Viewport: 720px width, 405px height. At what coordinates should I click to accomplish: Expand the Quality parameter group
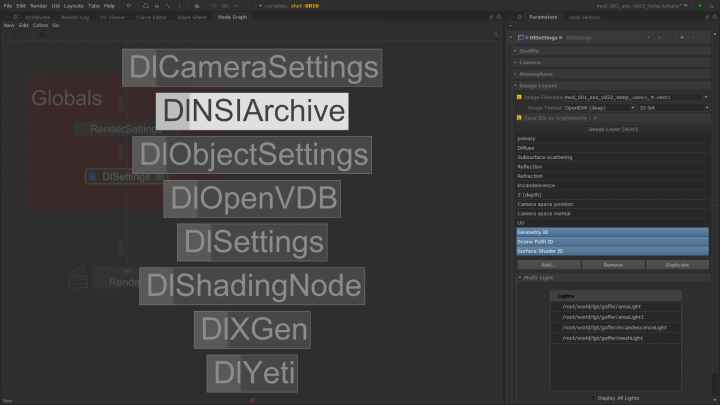point(529,50)
